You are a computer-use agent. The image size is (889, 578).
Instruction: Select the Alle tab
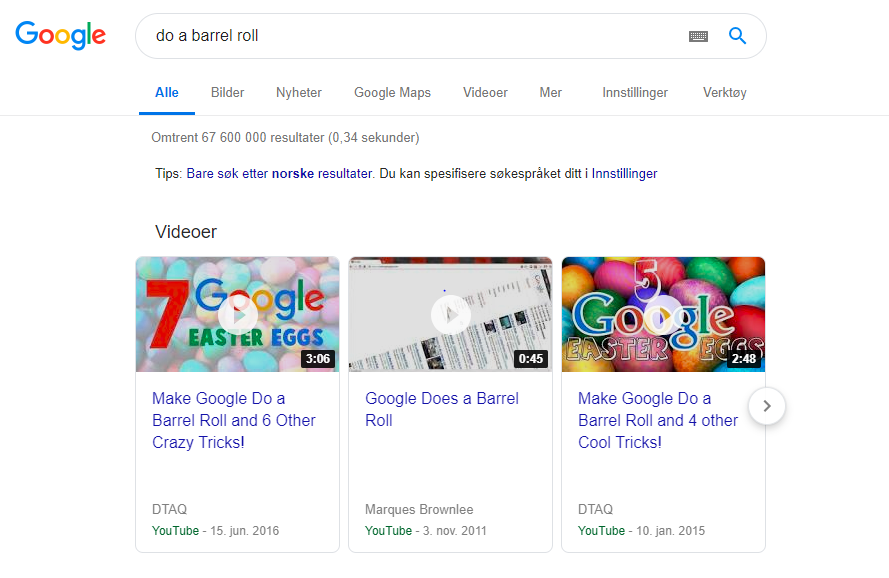point(167,92)
